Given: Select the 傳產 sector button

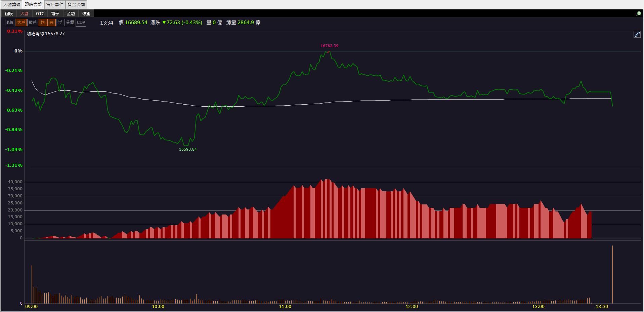Looking at the screenshot, I should pos(86,14).
